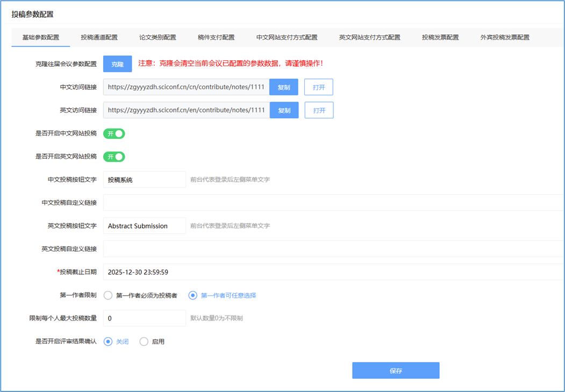Click the 中文投稿按钮文字 input field
Screen dimensions: 565x392
pyautogui.click(x=144, y=180)
